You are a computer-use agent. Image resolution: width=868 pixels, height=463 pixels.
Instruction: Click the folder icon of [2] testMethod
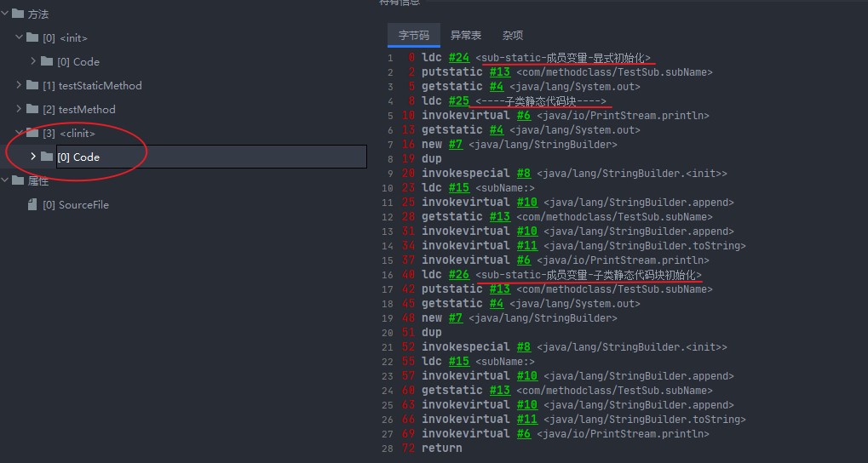pos(32,109)
